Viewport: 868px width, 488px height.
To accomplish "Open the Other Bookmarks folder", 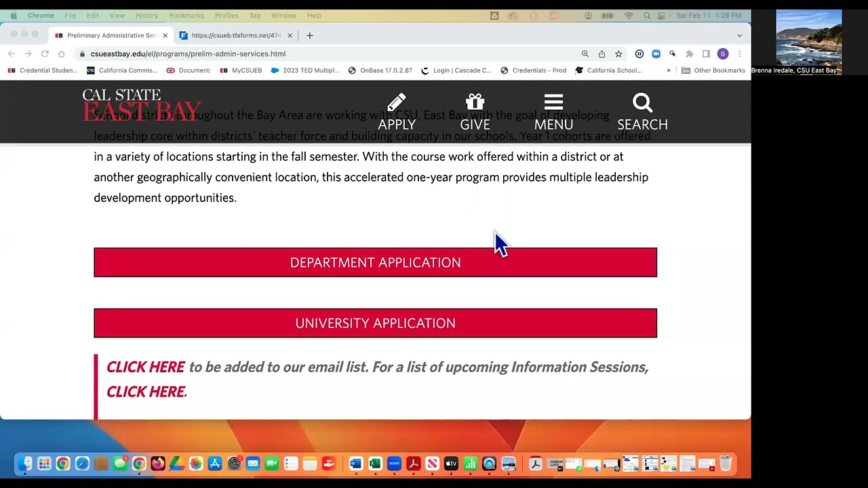I will tap(713, 70).
